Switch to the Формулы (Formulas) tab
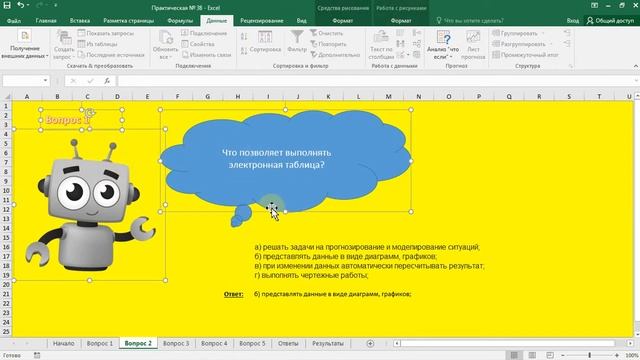The image size is (640, 360). (180, 20)
